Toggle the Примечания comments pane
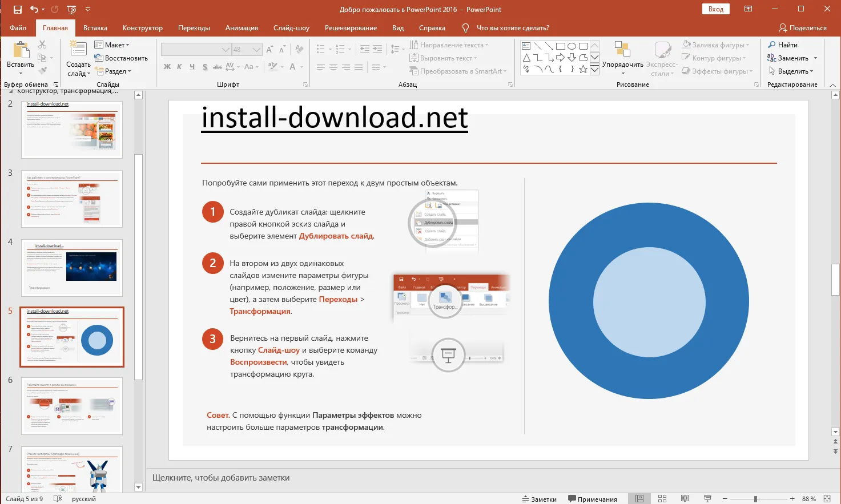Image resolution: width=841 pixels, height=504 pixels. 592,499
